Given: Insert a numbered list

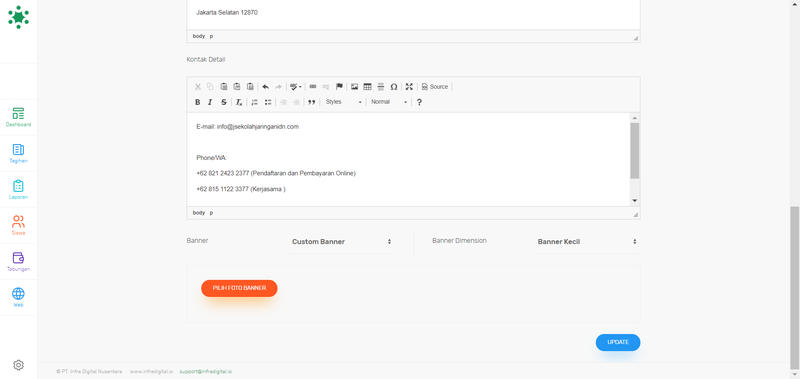Looking at the screenshot, I should (x=254, y=102).
